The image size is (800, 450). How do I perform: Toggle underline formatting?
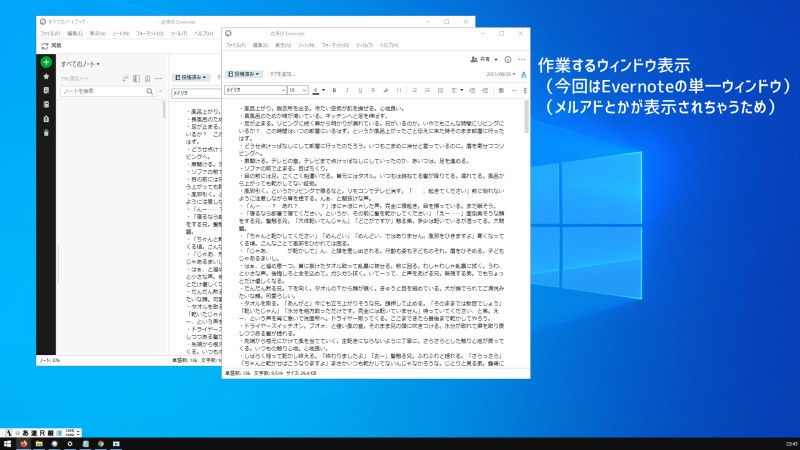tap(360, 90)
